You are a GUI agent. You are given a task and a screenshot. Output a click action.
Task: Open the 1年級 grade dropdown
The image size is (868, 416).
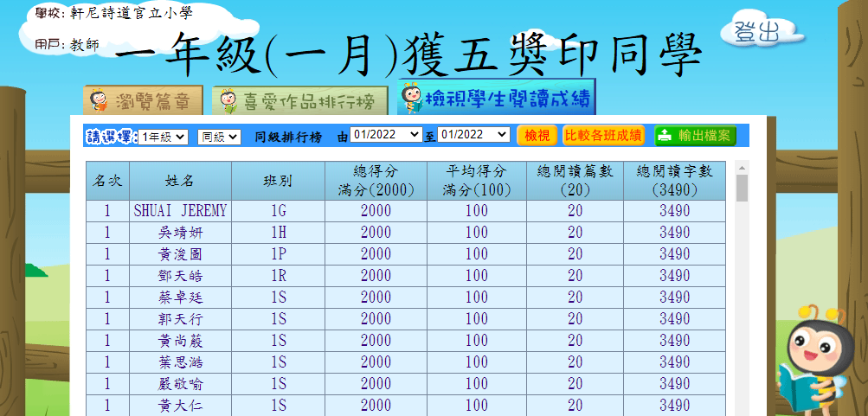pyautogui.click(x=164, y=136)
